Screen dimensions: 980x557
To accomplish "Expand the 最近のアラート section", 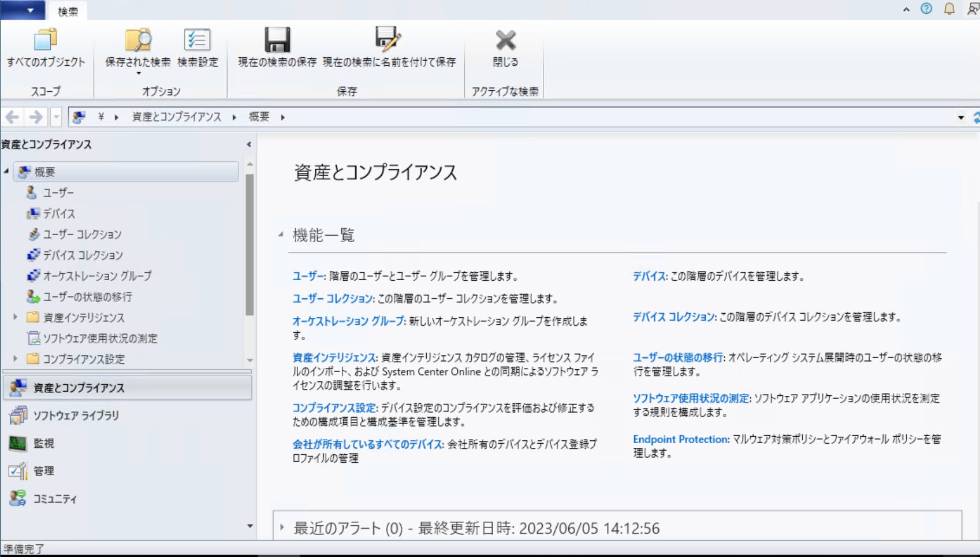I will [282, 527].
